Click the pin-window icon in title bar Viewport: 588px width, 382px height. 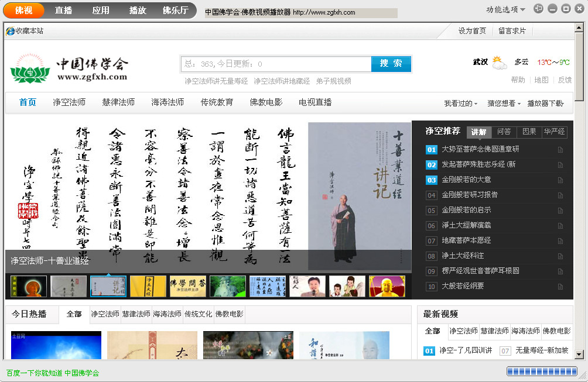[538, 9]
